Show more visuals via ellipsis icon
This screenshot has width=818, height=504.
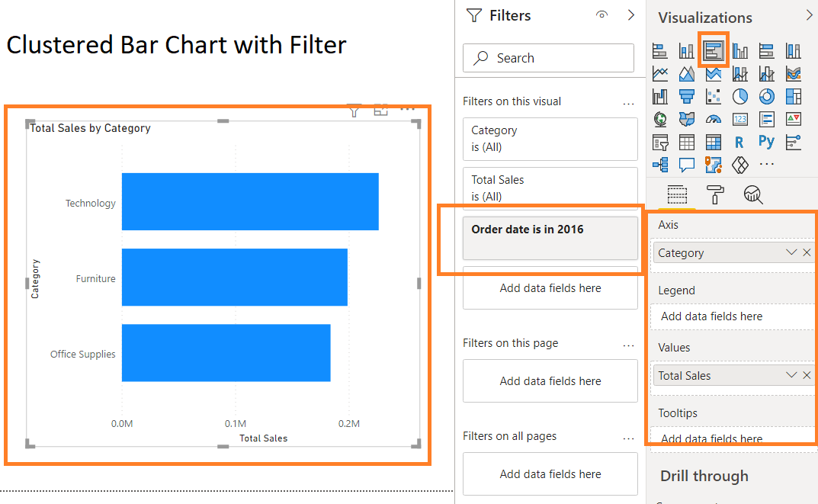(766, 165)
